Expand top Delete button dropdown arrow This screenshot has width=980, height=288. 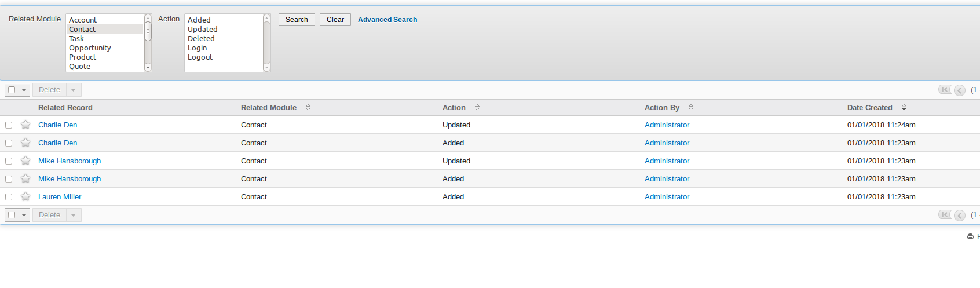(74, 90)
